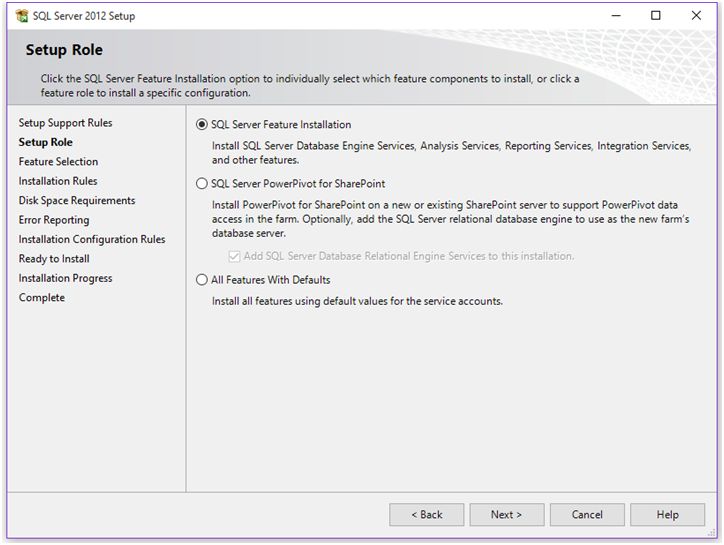The height and width of the screenshot is (545, 724).
Task: Select the Complete step in sidebar
Action: [x=41, y=298]
